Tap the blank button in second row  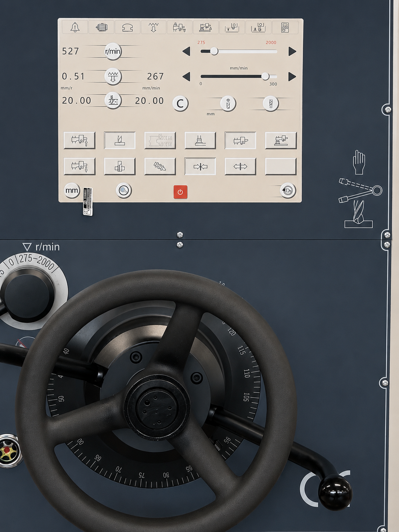point(281,166)
